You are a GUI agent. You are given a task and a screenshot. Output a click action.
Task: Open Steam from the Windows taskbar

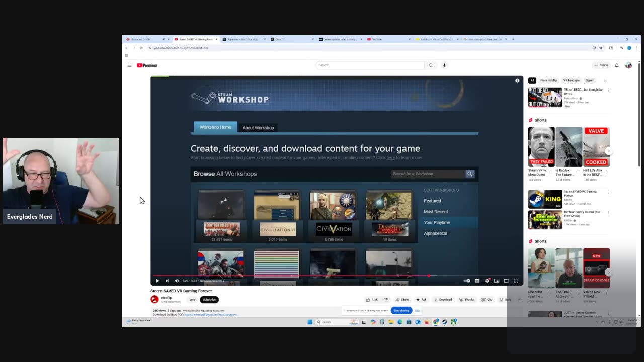pyautogui.click(x=445, y=322)
